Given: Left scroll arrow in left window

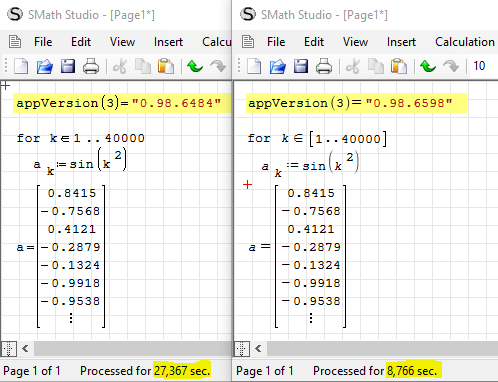Looking at the screenshot, I should pos(25,349).
